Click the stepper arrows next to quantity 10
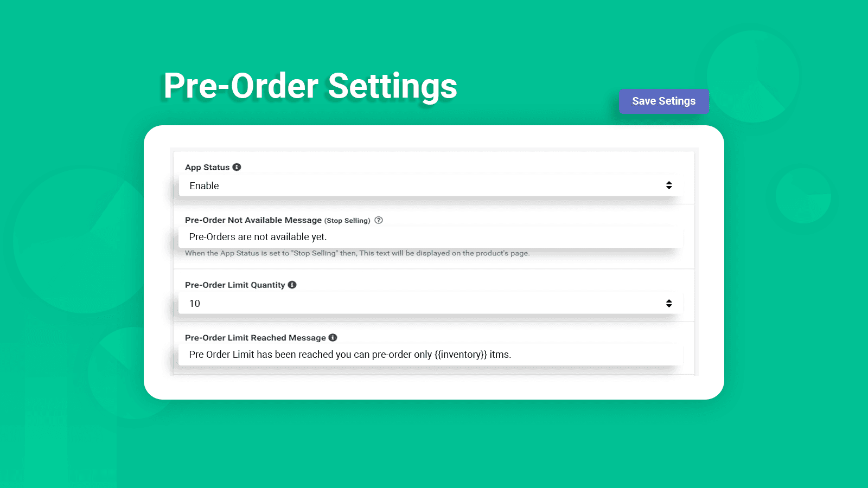 point(669,303)
